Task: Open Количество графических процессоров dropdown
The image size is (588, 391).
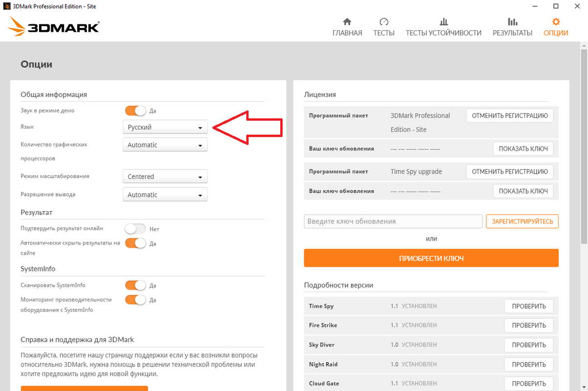Action: (x=165, y=145)
